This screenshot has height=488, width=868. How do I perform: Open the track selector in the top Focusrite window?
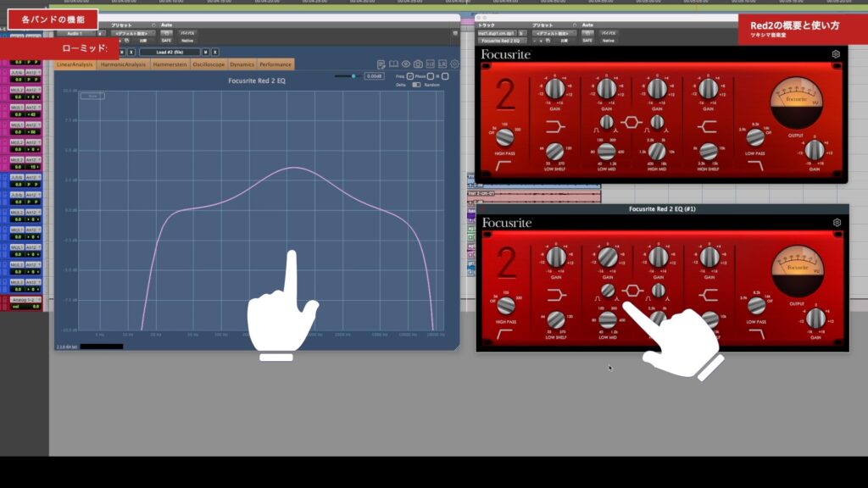[497, 33]
